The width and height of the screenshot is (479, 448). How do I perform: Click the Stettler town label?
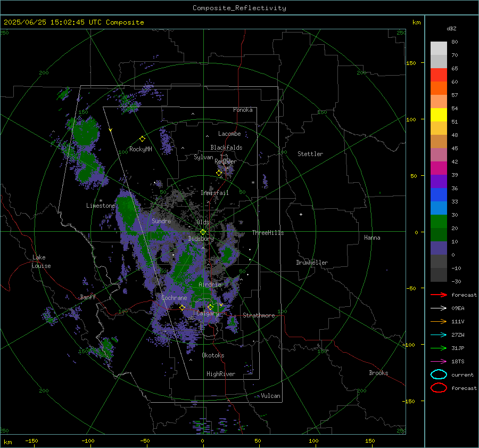click(x=310, y=154)
